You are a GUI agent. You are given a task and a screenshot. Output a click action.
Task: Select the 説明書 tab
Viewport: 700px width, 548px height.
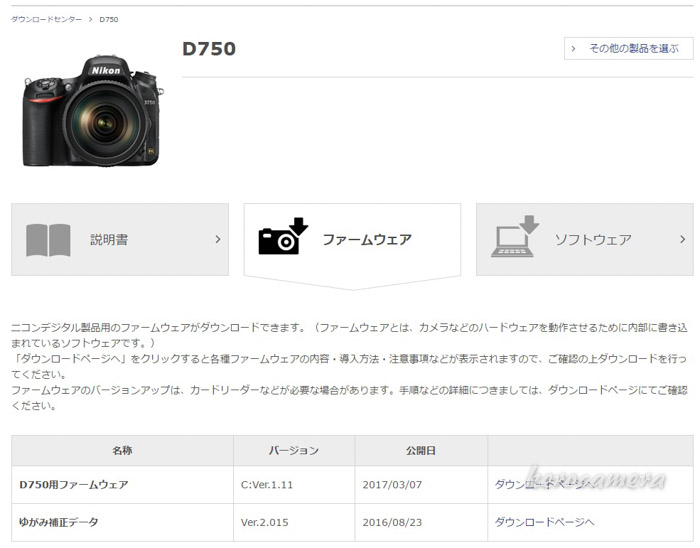(120, 240)
